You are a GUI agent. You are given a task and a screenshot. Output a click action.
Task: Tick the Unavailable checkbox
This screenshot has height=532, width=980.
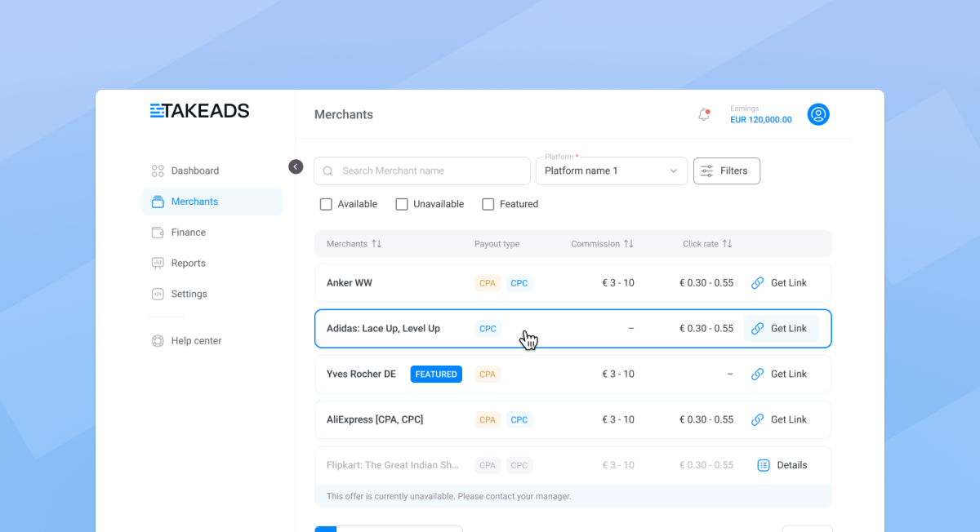click(x=402, y=204)
